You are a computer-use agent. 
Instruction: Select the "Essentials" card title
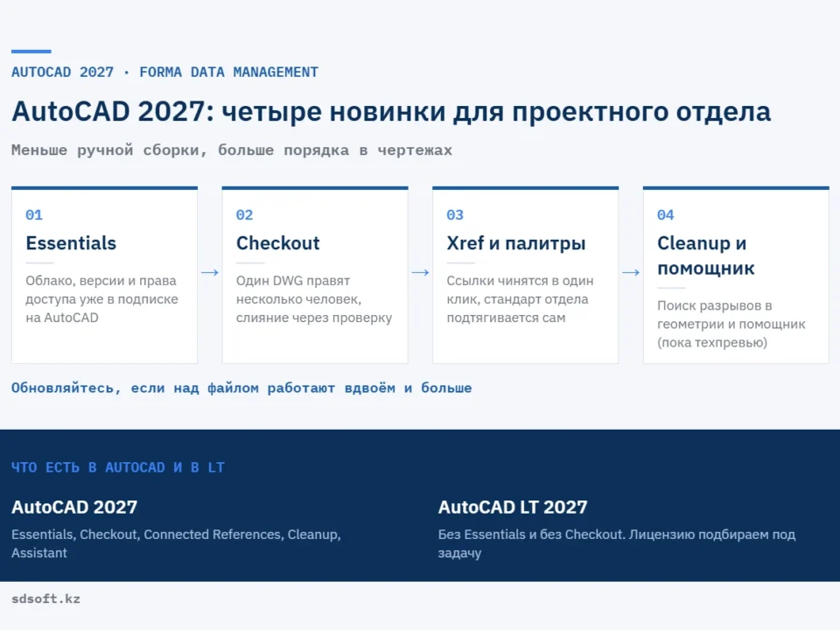pyautogui.click(x=71, y=243)
